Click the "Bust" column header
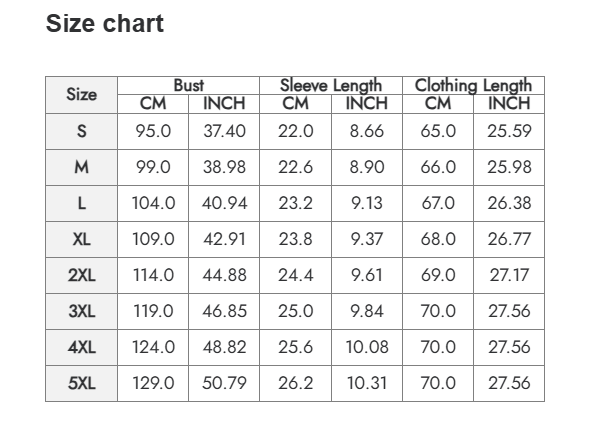 coord(189,86)
